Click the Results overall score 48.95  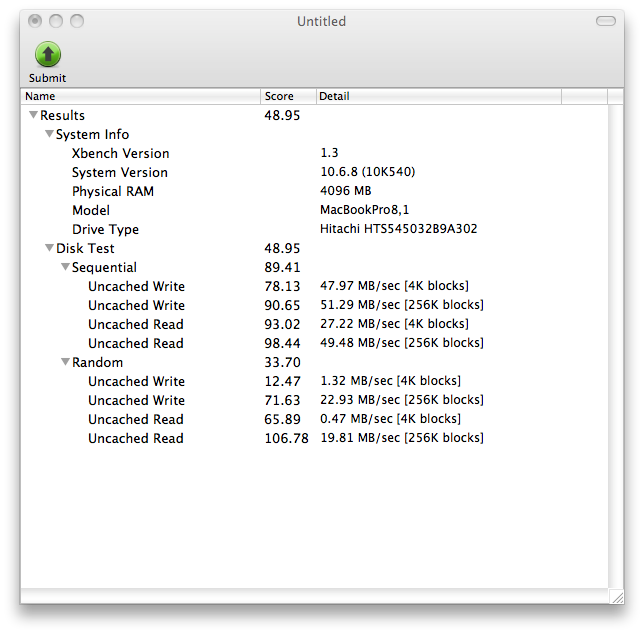(282, 115)
